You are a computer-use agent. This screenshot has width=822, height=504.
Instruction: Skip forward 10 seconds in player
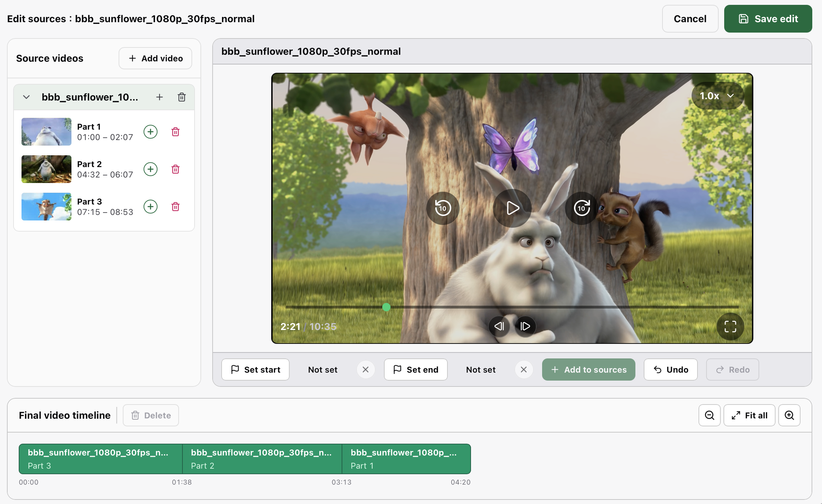coord(582,208)
